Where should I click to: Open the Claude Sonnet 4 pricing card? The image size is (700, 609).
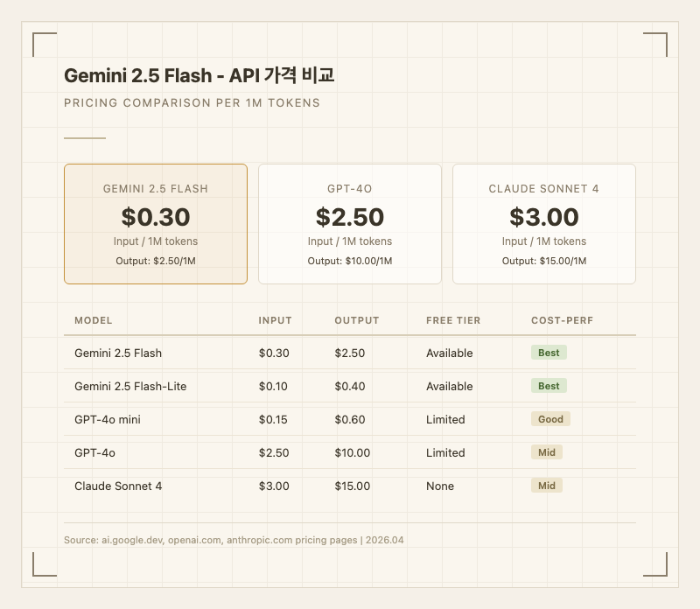(x=543, y=224)
